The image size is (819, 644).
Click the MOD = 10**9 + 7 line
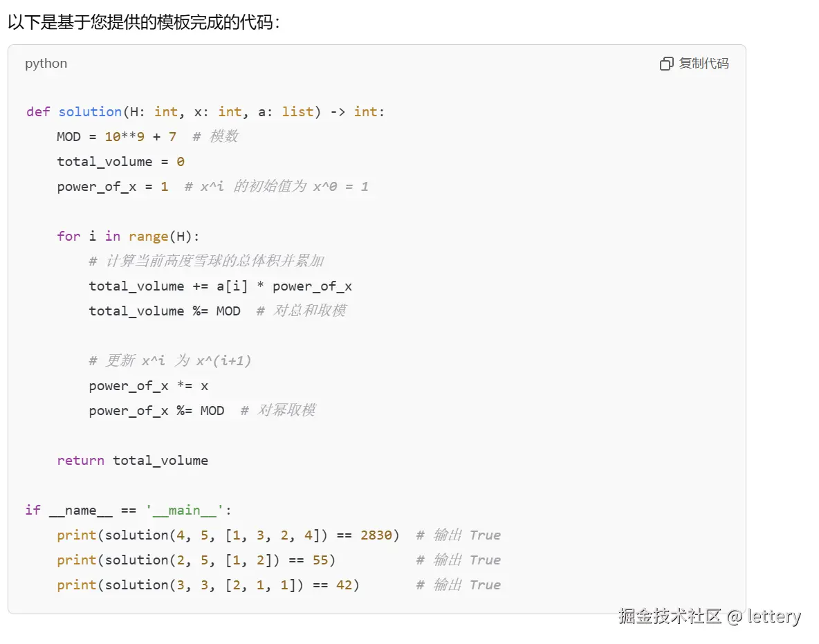[116, 137]
